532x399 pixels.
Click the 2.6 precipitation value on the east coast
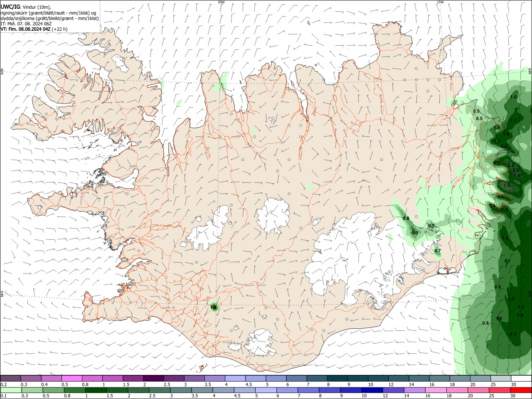[x=507, y=186]
